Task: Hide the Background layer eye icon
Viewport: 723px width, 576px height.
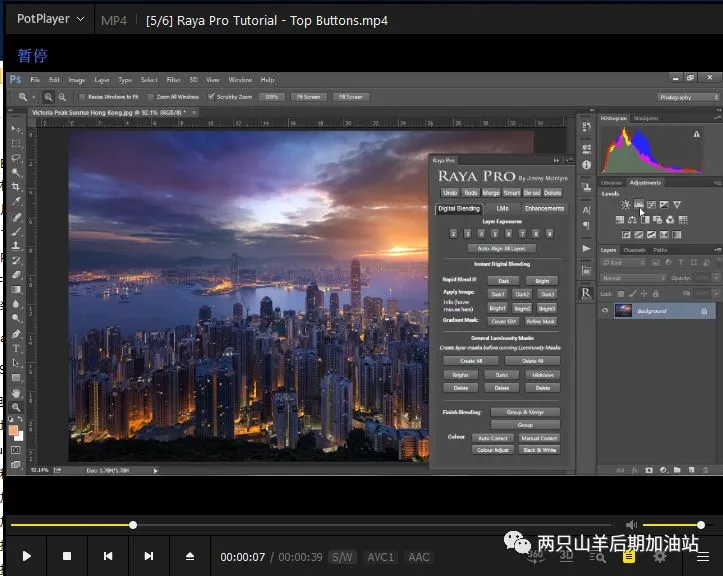Action: coord(605,311)
